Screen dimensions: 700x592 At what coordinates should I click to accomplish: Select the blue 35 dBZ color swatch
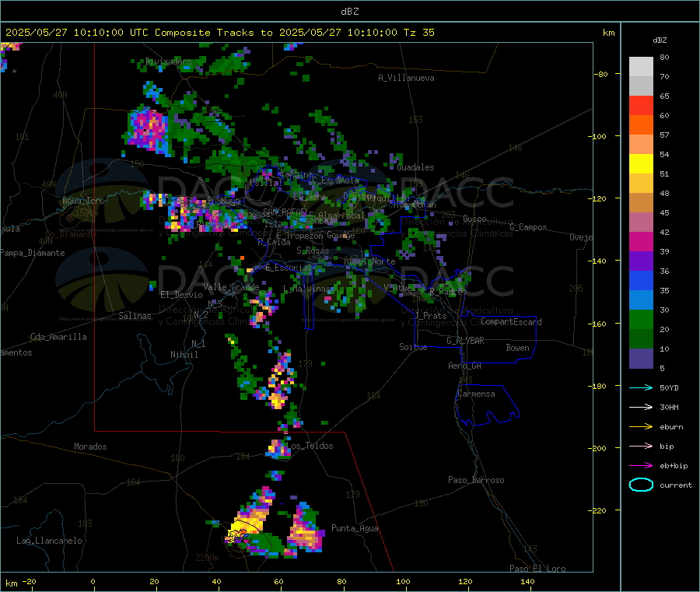point(641,280)
